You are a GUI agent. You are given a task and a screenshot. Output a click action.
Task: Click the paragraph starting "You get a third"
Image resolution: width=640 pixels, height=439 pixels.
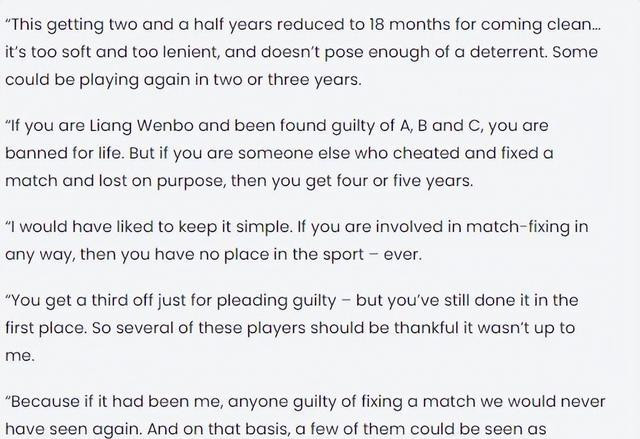click(x=292, y=328)
